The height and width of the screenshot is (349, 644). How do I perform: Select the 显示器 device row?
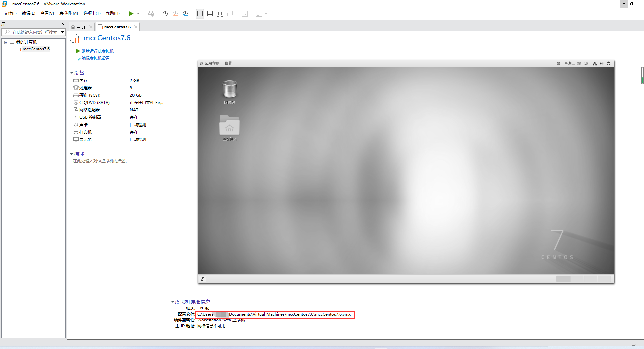tap(119, 140)
